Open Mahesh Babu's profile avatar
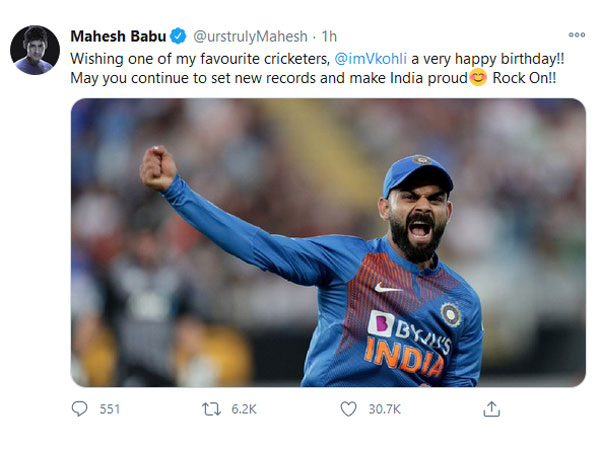 click(36, 50)
